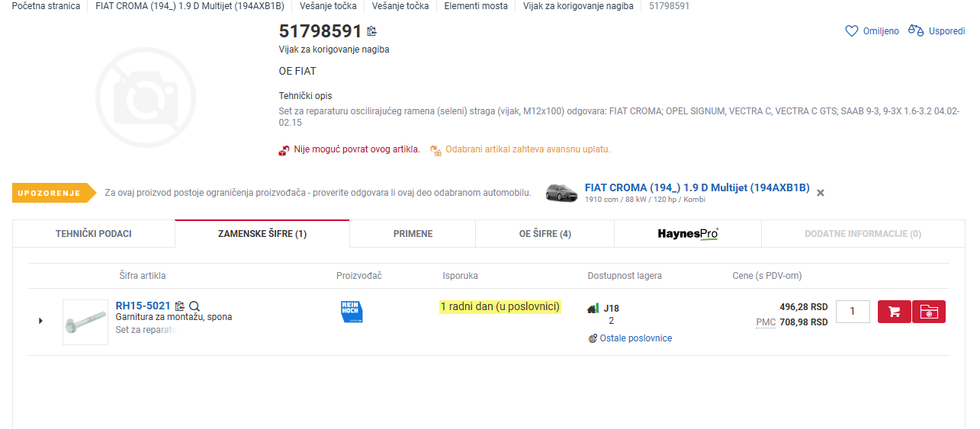The height and width of the screenshot is (429, 980).
Task: Open first Vešanje točka breadcrumb
Action: pos(328,6)
